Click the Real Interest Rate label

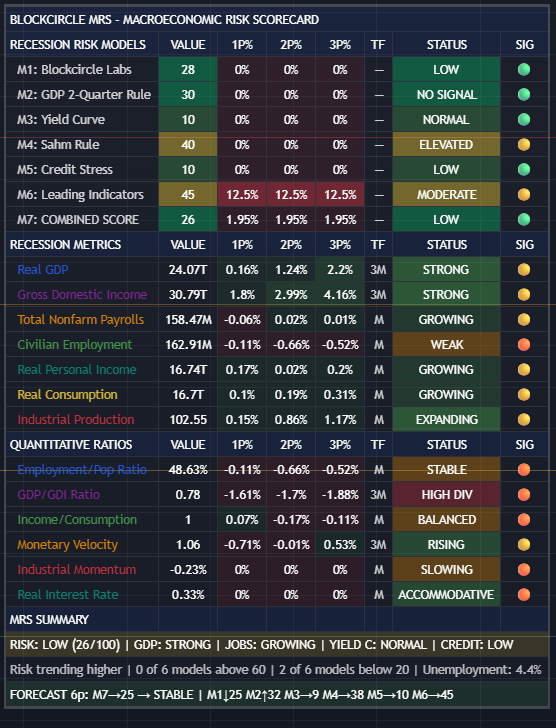point(68,595)
